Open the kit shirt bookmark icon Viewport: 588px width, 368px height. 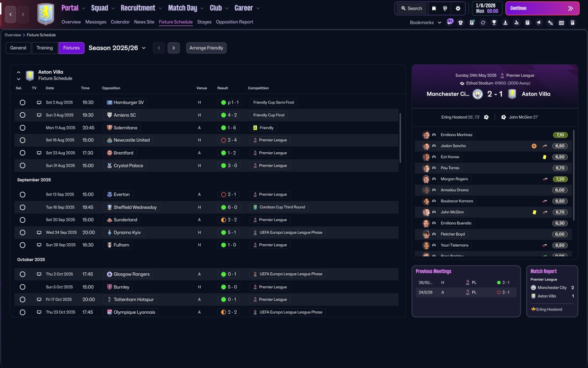(461, 23)
